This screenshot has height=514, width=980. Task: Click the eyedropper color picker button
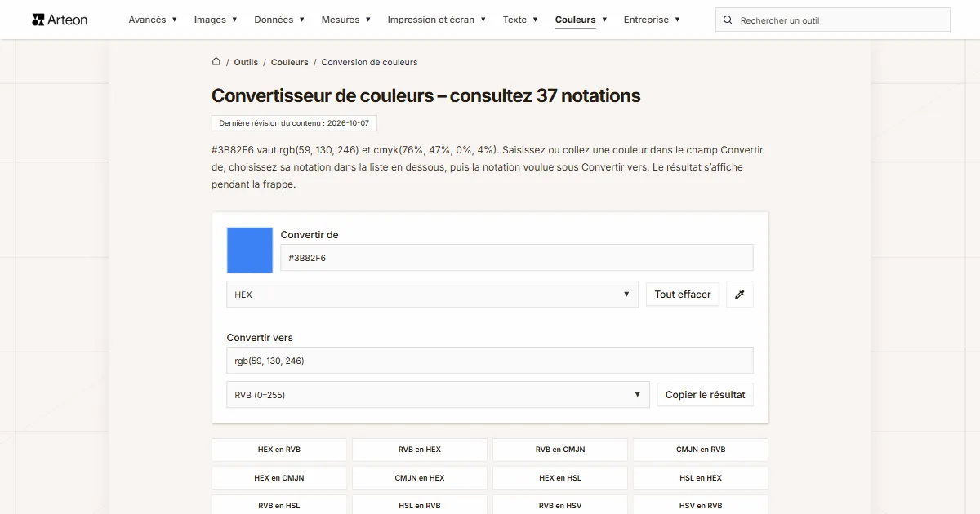740,295
